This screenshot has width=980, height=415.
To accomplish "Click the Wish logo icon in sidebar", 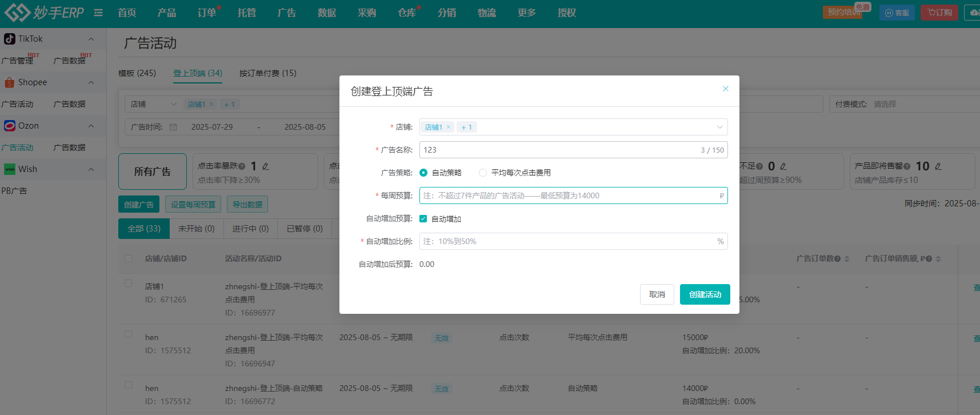I will coord(9,169).
